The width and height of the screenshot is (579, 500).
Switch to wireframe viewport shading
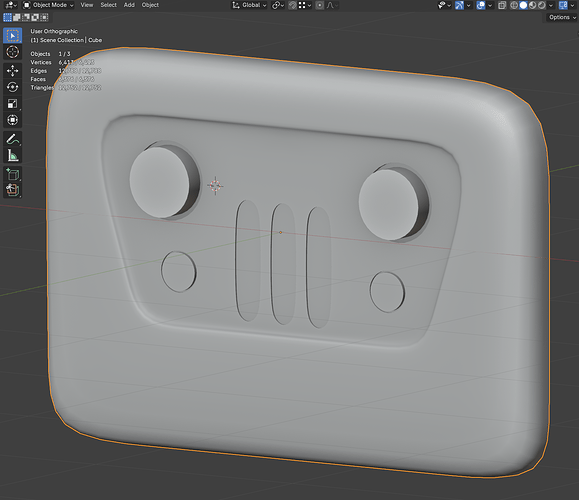514,5
